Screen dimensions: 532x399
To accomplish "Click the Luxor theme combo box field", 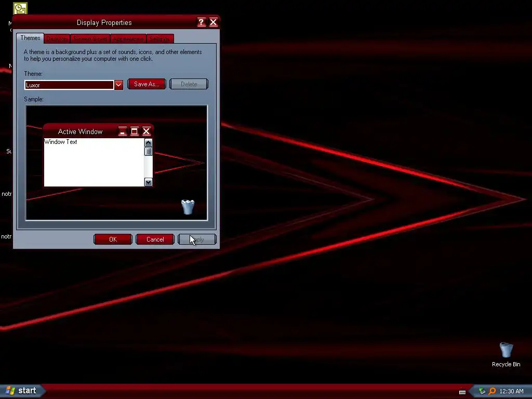I will click(69, 85).
